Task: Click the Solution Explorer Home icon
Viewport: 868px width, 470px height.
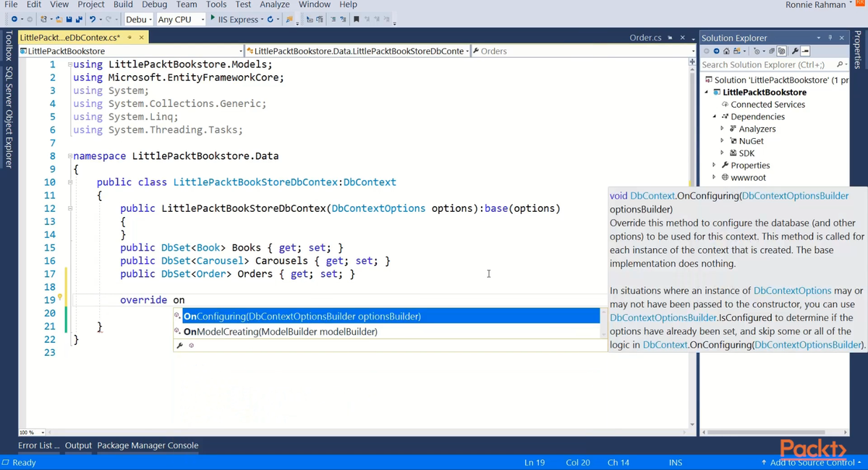Action: coord(726,51)
